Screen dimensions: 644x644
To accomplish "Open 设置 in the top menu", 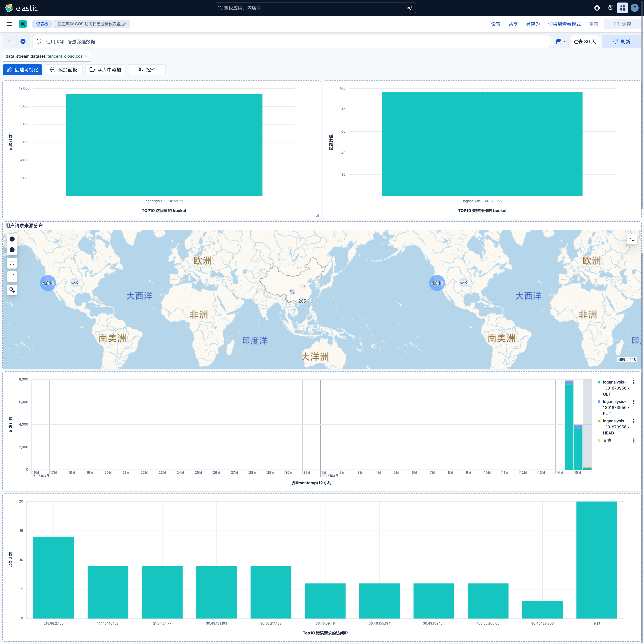I will (x=495, y=24).
